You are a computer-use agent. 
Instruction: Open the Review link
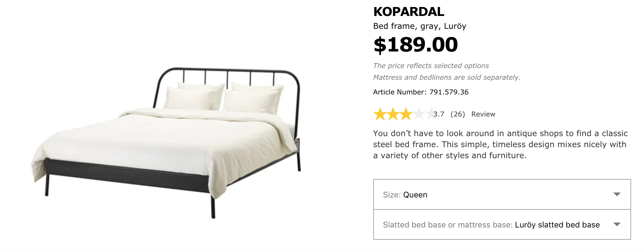[x=483, y=114]
